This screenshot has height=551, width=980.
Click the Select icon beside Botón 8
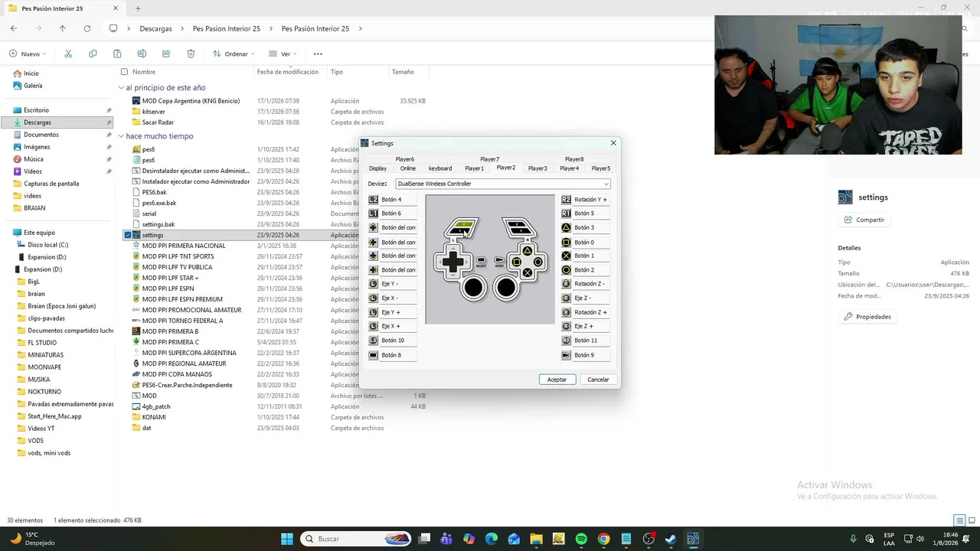click(374, 355)
